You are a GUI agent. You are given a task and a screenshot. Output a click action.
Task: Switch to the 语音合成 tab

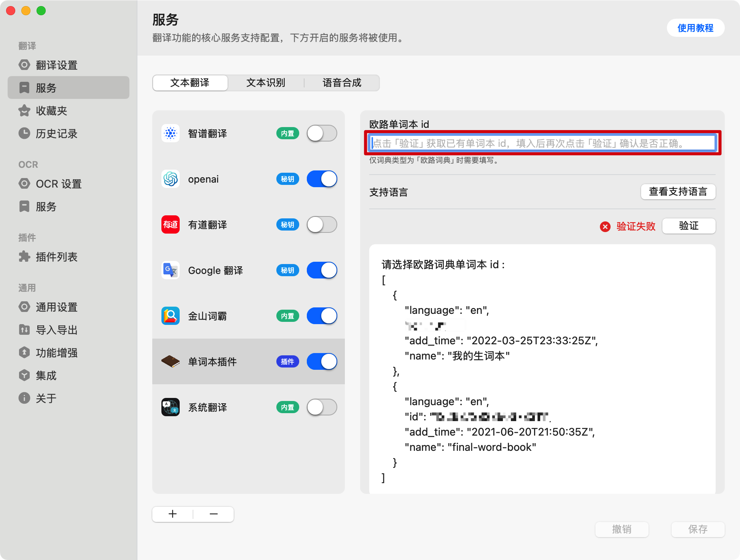click(x=342, y=83)
